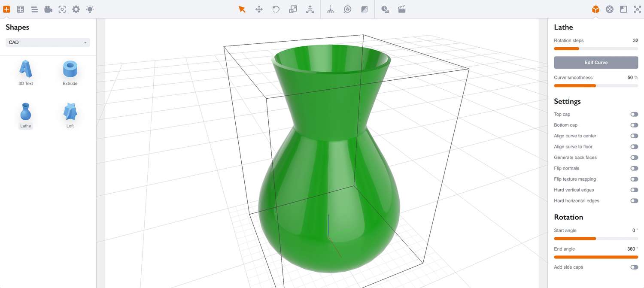Click the Settings section heading
This screenshot has width=644, height=288.
pos(567,101)
